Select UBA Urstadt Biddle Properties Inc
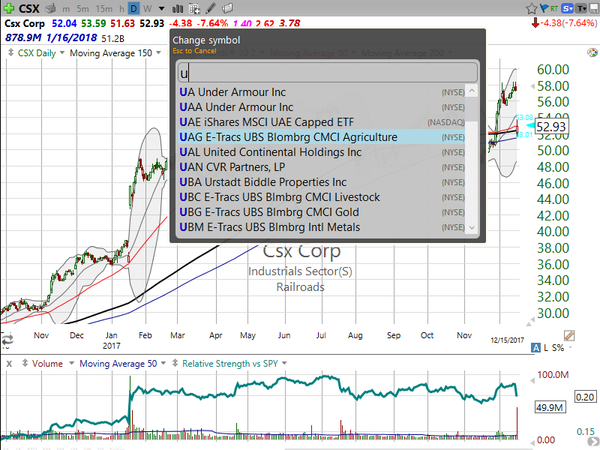Viewport: 600px width, 450px height. pyautogui.click(x=321, y=182)
